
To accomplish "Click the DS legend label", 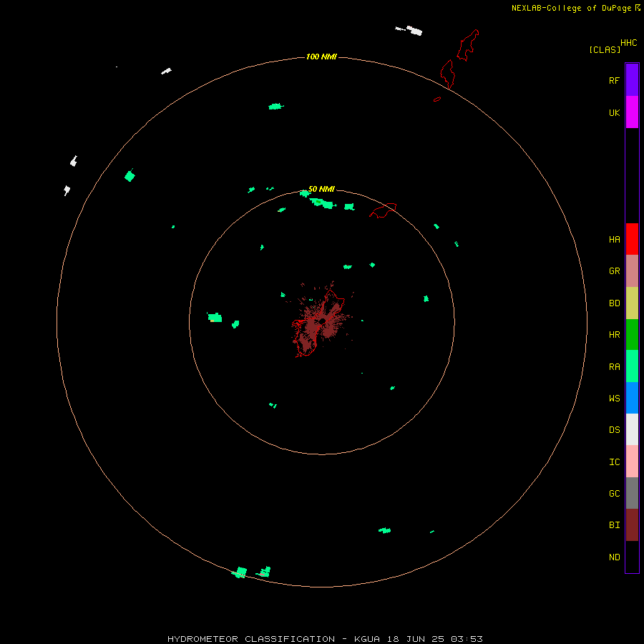I will [x=614, y=430].
